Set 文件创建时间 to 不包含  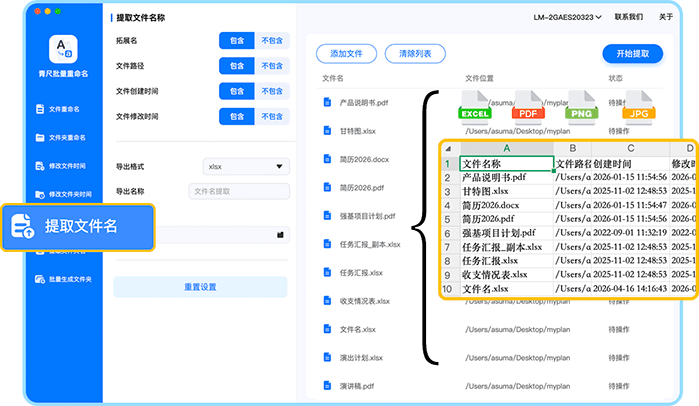[272, 91]
